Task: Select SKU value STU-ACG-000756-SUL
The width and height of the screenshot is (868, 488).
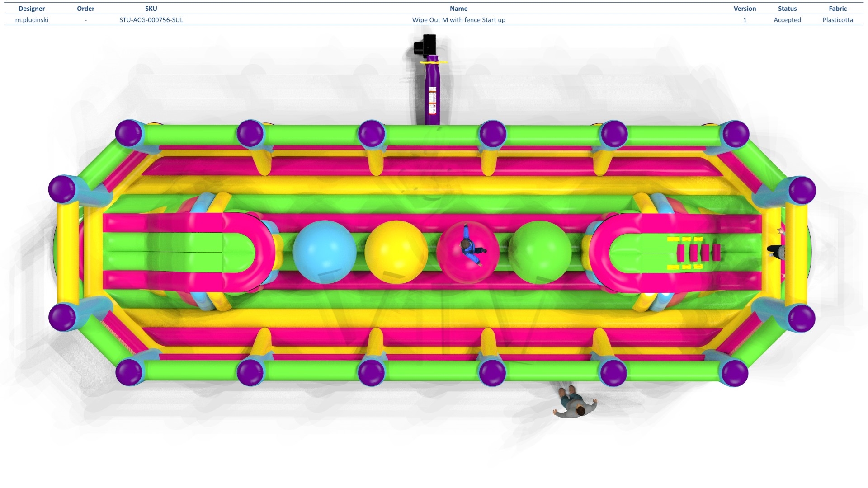Action: click(151, 20)
